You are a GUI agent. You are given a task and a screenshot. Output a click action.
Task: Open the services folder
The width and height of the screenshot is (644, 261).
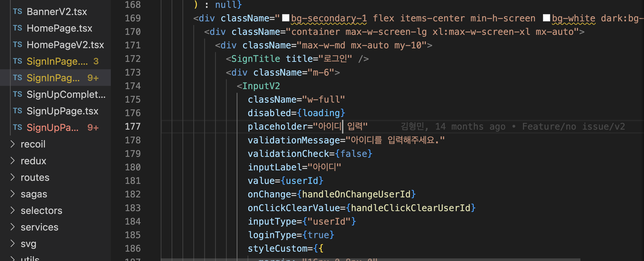(x=39, y=227)
